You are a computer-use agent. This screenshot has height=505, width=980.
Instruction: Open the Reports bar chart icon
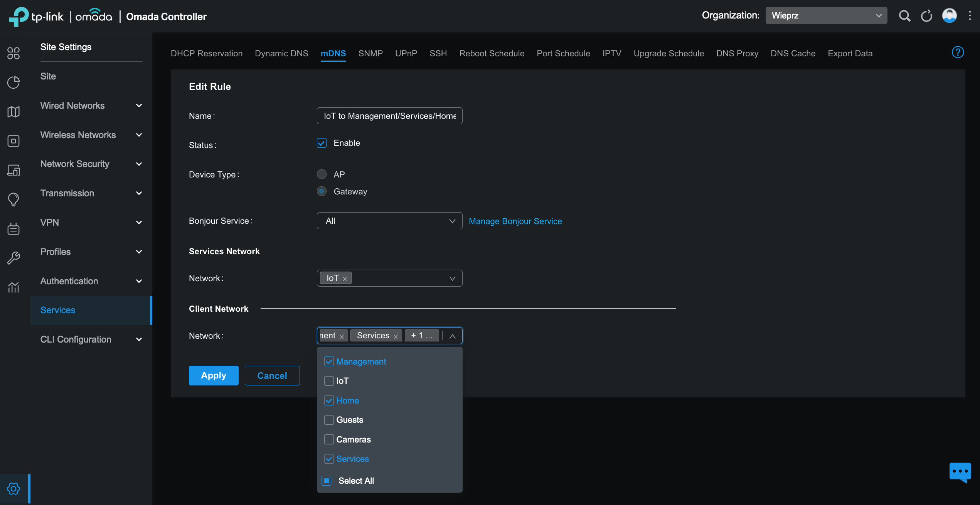click(x=13, y=287)
